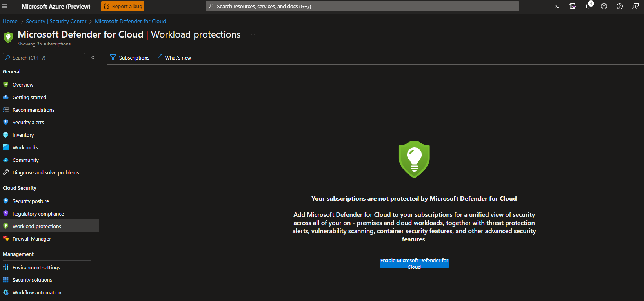Open What's new link
Image resolution: width=644 pixels, height=301 pixels.
point(173,58)
